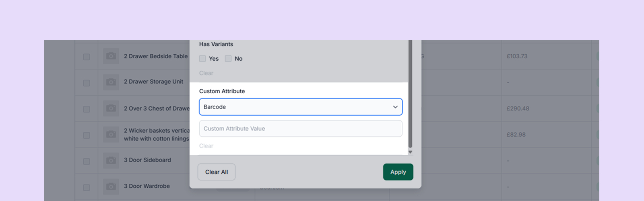Image resolution: width=644 pixels, height=201 pixels.
Task: Select the camera thumbnail next to 3 Door Sideboard
Action: pyautogui.click(x=111, y=161)
